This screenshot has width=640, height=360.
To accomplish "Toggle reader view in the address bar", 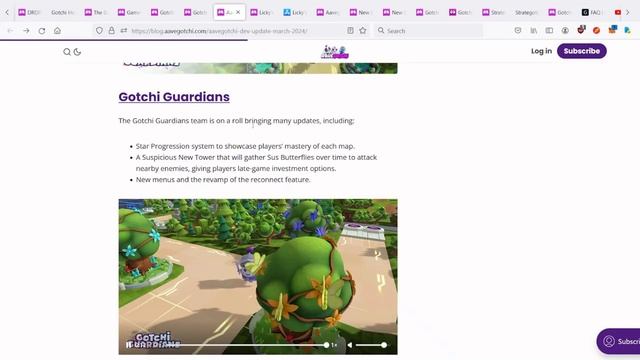I will coord(350,31).
